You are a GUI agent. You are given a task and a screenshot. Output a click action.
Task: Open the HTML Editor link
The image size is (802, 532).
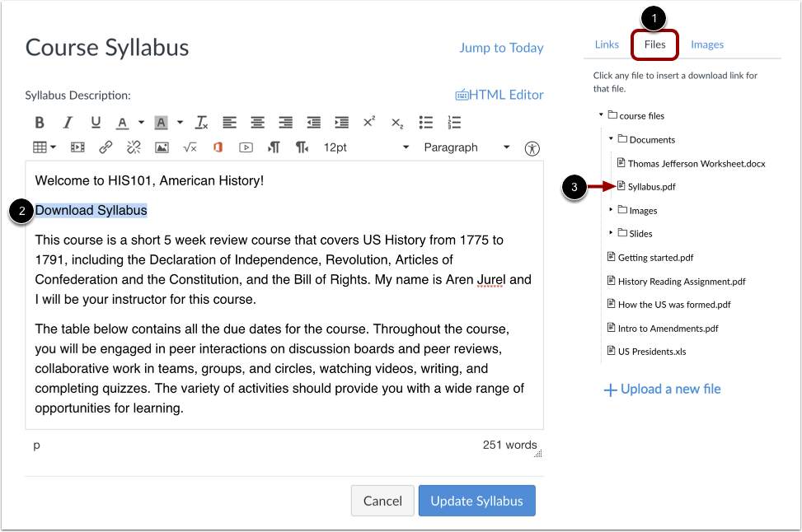[499, 95]
